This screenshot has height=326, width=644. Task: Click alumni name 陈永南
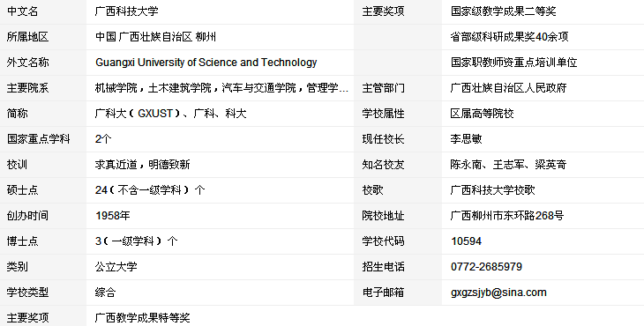click(466, 165)
